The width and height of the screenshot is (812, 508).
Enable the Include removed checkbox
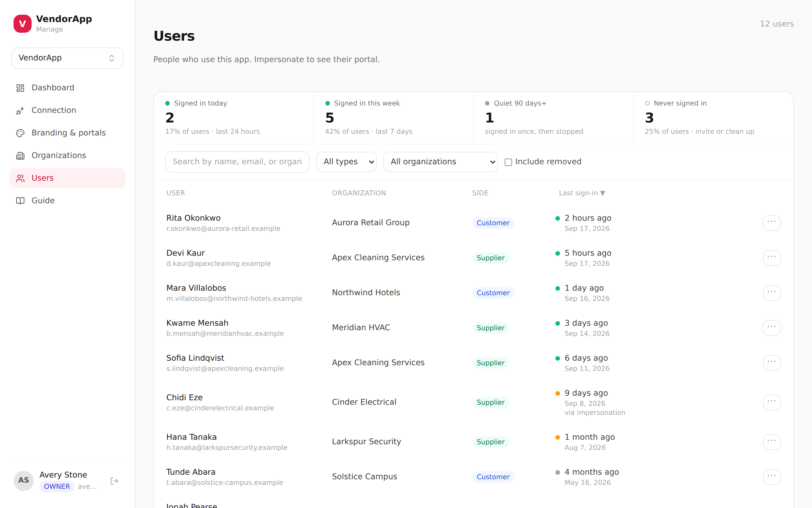[x=508, y=162]
